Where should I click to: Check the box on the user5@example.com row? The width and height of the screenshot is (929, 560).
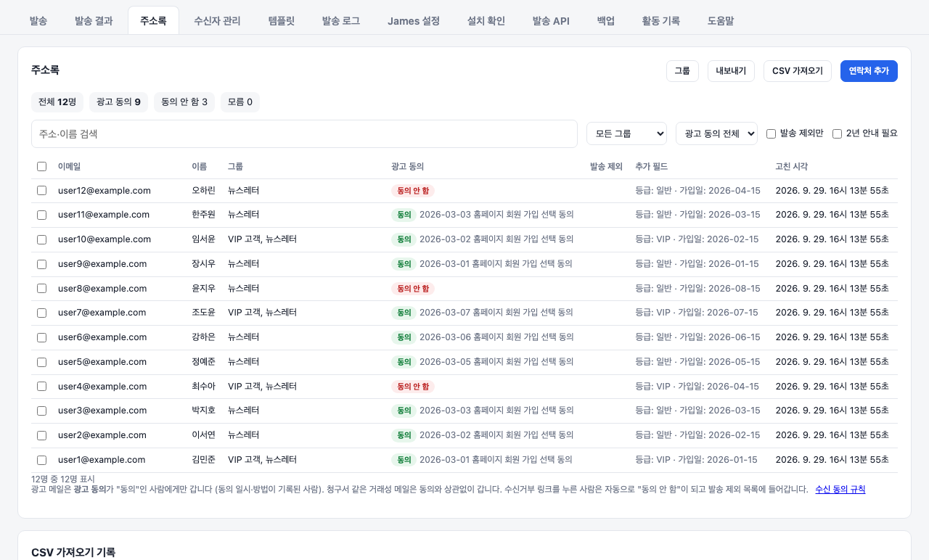[41, 362]
